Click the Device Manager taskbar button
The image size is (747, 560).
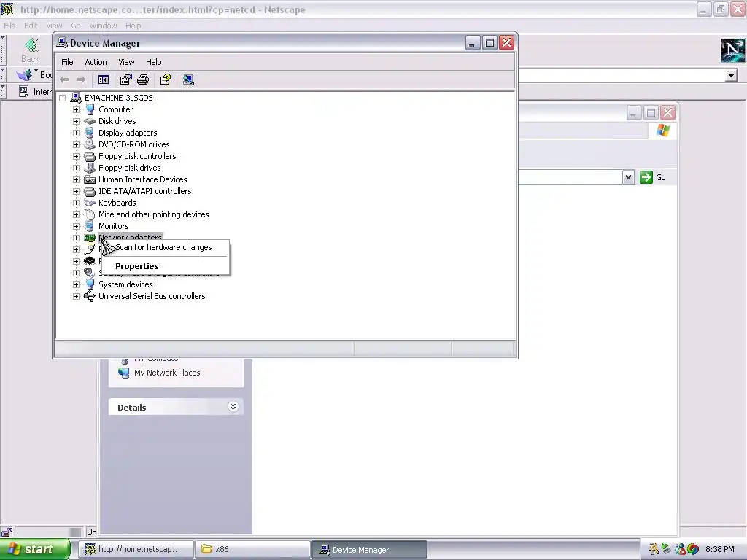click(x=369, y=549)
